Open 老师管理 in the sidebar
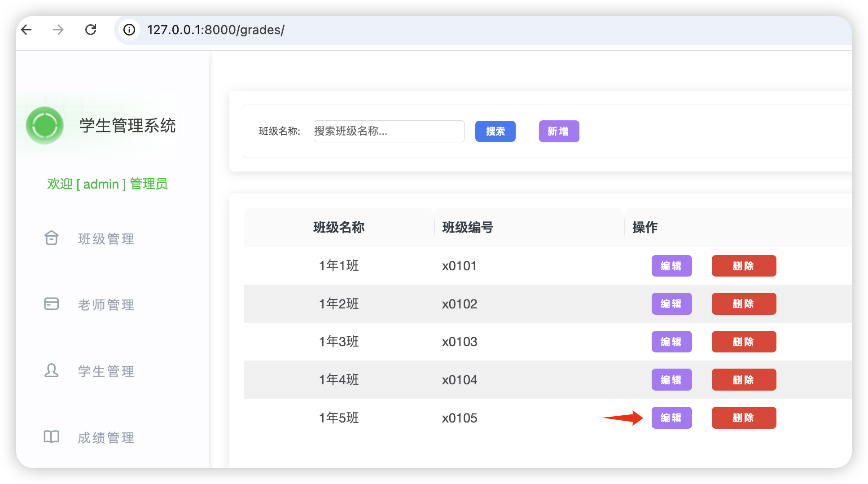Image resolution: width=868 pixels, height=484 pixels. (106, 305)
